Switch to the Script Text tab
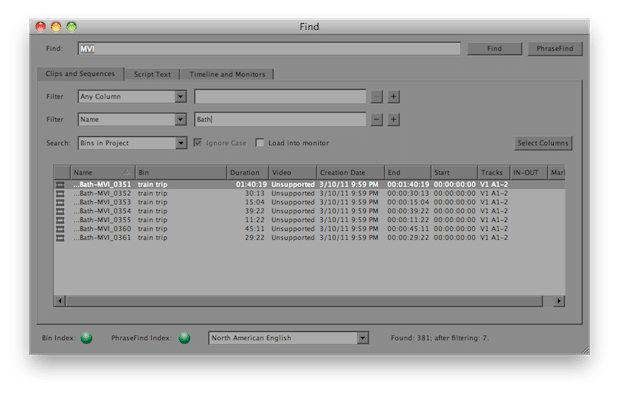The height and width of the screenshot is (395, 619). [x=152, y=74]
